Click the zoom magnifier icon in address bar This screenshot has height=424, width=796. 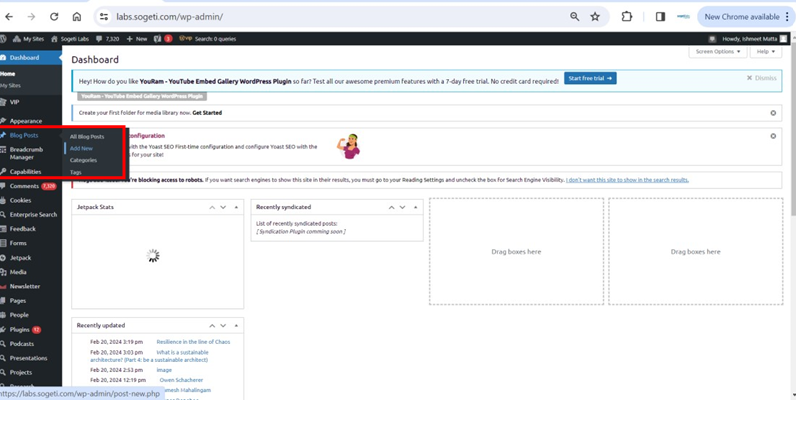(574, 17)
